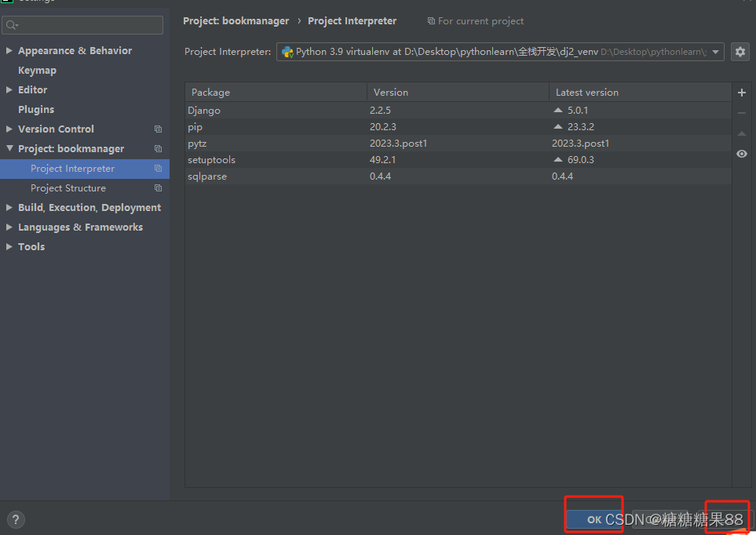Screen dimensions: 756x535
Task: Click sqlparse latest version 0.4.4 cell
Action: point(562,177)
